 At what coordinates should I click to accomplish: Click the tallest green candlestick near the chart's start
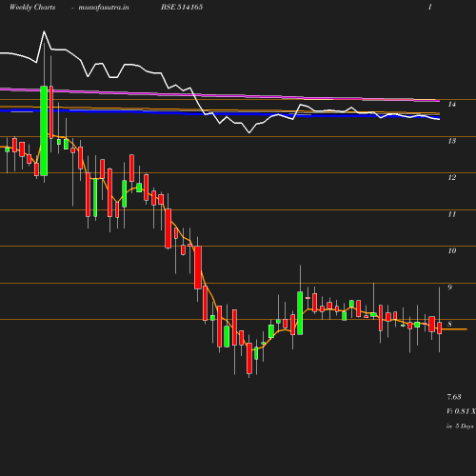coord(44,130)
